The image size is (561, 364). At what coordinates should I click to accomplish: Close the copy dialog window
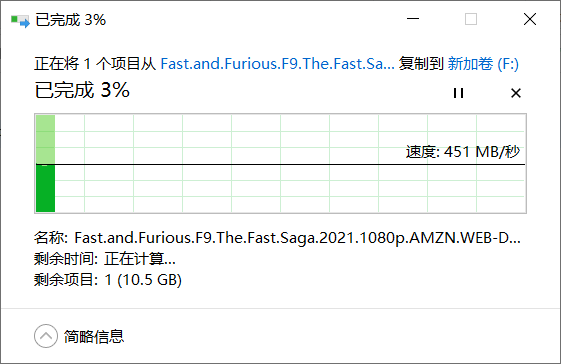(530, 19)
